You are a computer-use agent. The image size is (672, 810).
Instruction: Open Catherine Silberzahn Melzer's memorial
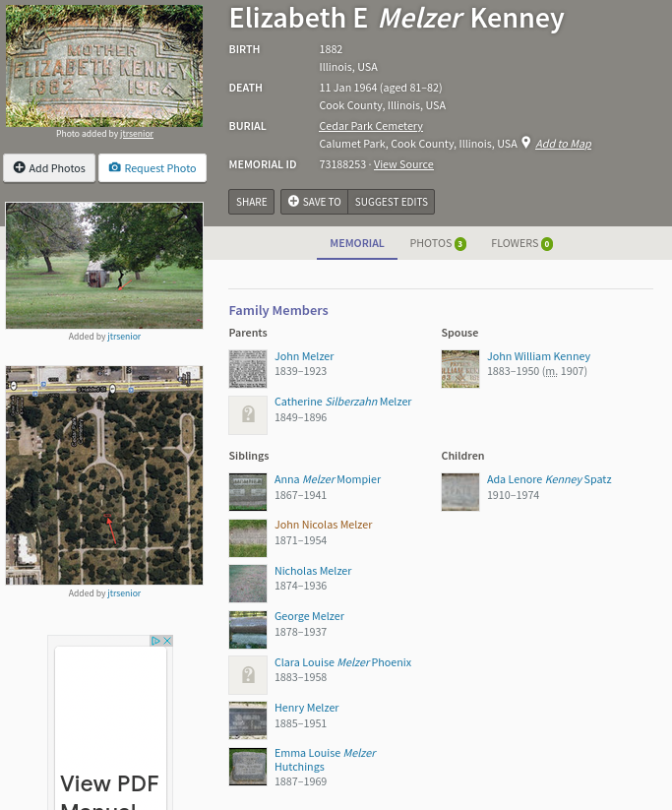point(343,402)
